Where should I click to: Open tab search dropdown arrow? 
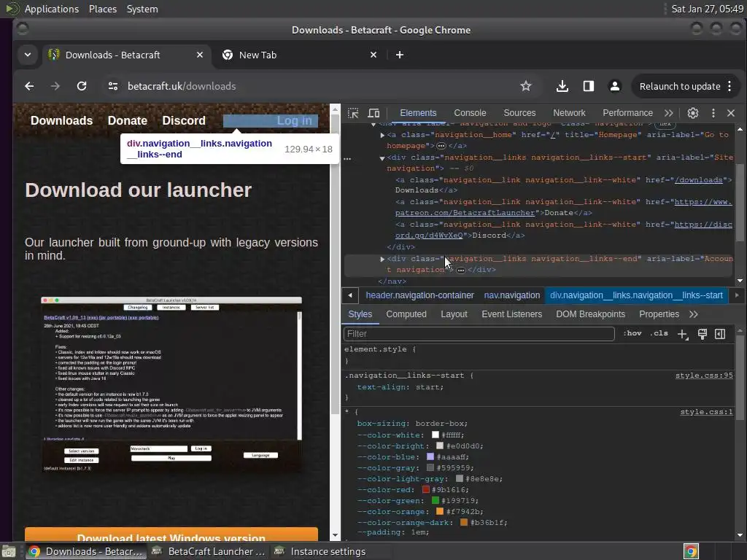tap(28, 55)
